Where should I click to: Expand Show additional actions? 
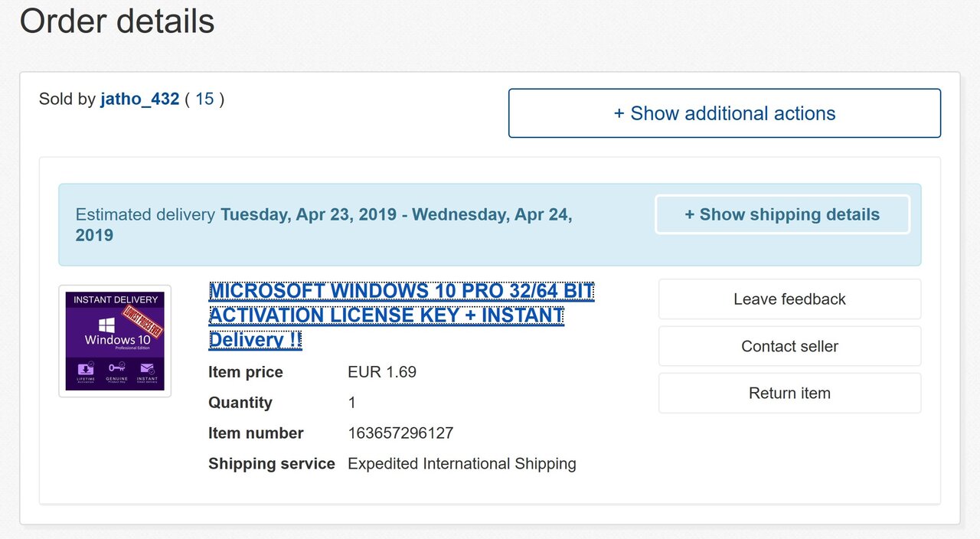(724, 113)
